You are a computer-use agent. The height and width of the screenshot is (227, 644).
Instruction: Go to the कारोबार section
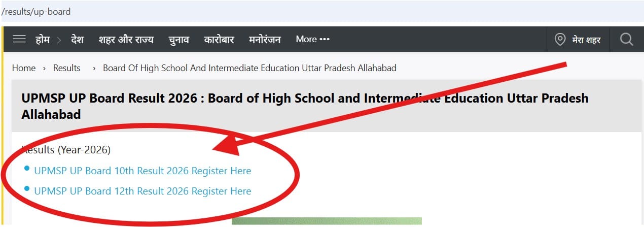(219, 39)
